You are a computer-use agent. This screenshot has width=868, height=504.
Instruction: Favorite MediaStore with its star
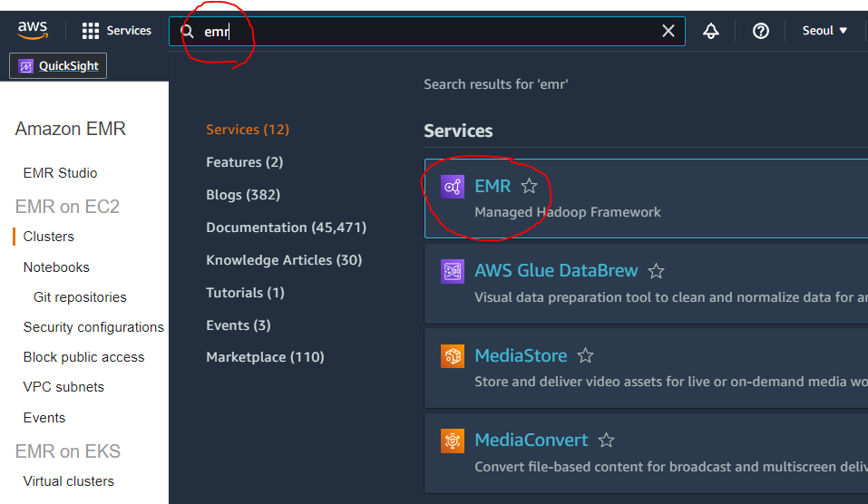[x=585, y=355]
